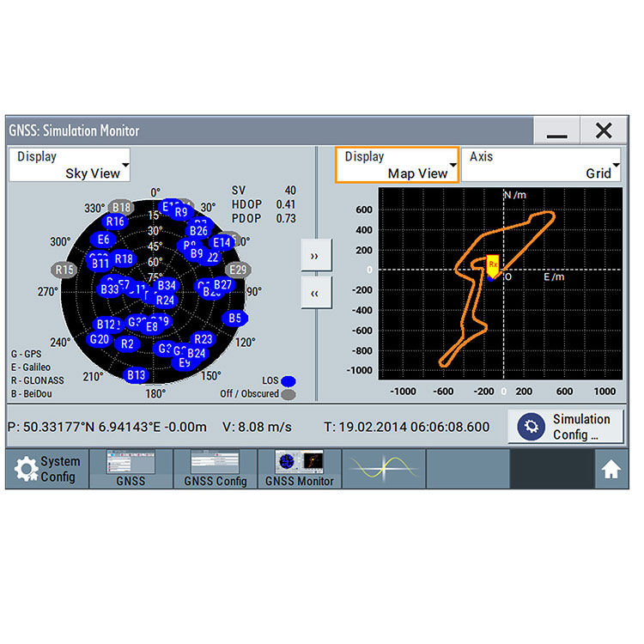Click obscured satellite E29 marker

click(238, 270)
